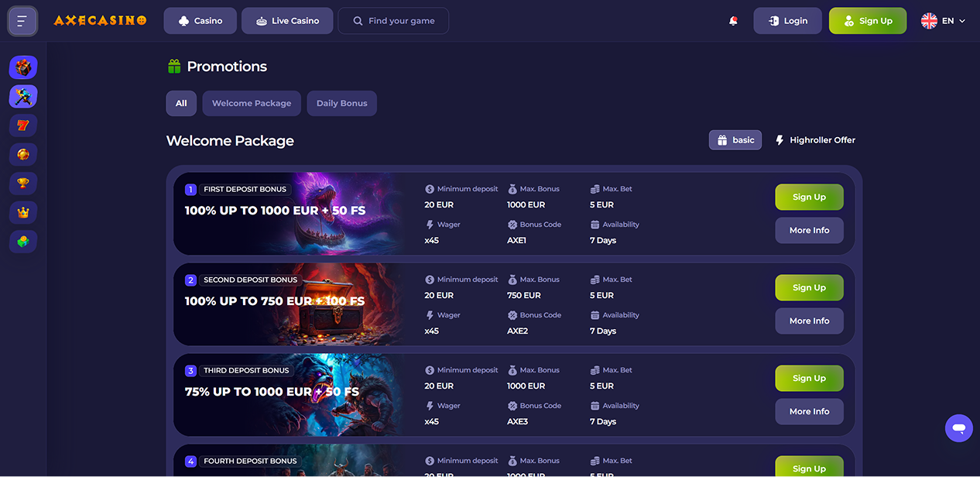Click the FIRST DEPOSIT BONUS label
The width and height of the screenshot is (980, 477).
(x=245, y=189)
